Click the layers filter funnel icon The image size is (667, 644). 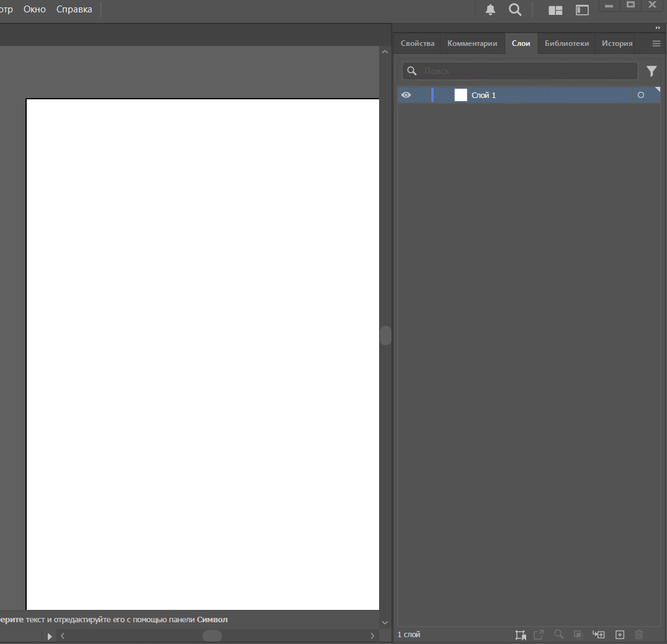click(651, 71)
